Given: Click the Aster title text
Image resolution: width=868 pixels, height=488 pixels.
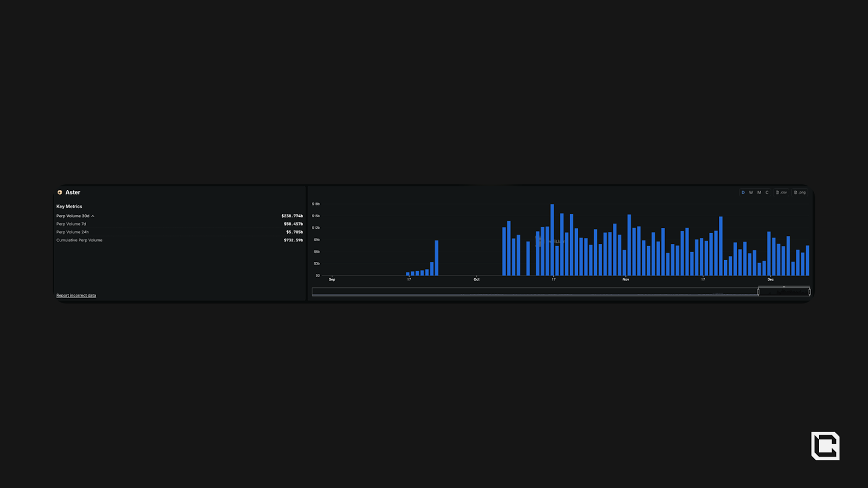Looking at the screenshot, I should coord(73,192).
